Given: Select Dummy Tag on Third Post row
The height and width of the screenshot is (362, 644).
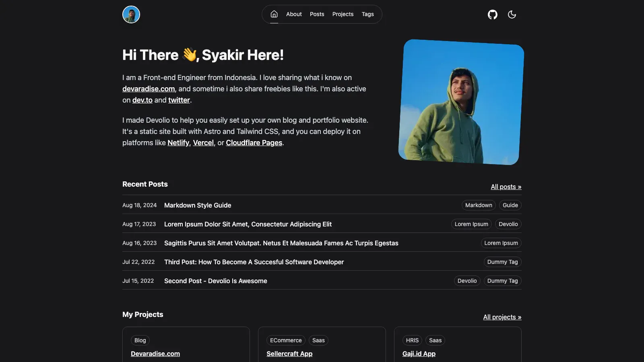Looking at the screenshot, I should [503, 262].
